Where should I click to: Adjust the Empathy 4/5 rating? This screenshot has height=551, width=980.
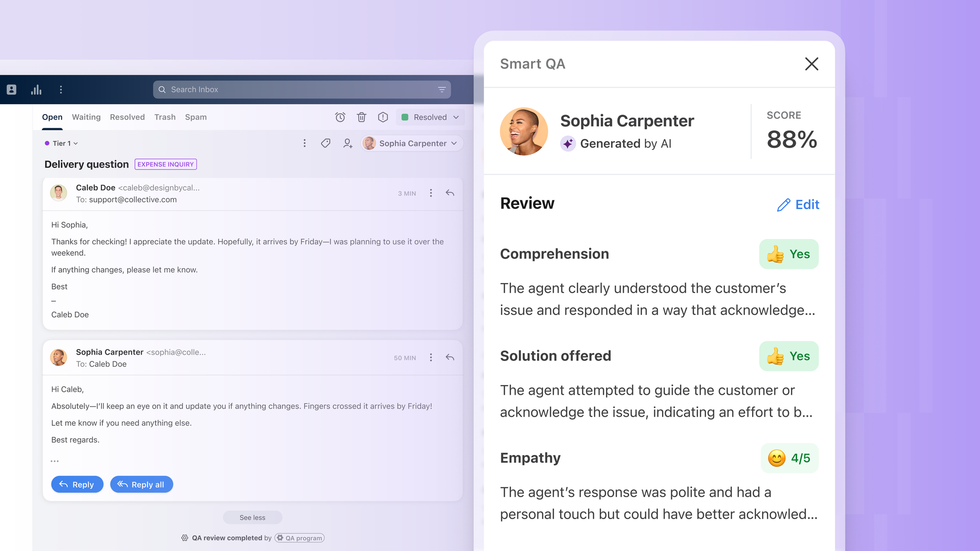(x=788, y=458)
